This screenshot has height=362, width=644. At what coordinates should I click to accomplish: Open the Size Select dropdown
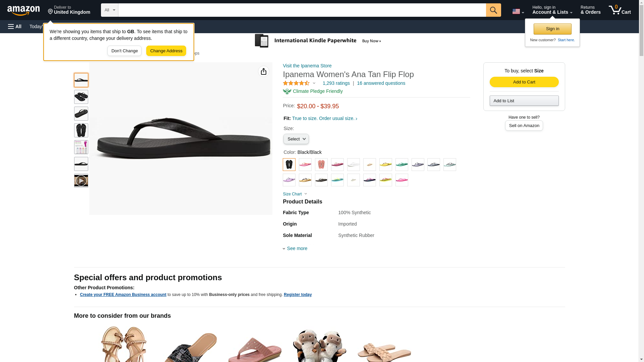click(x=296, y=139)
